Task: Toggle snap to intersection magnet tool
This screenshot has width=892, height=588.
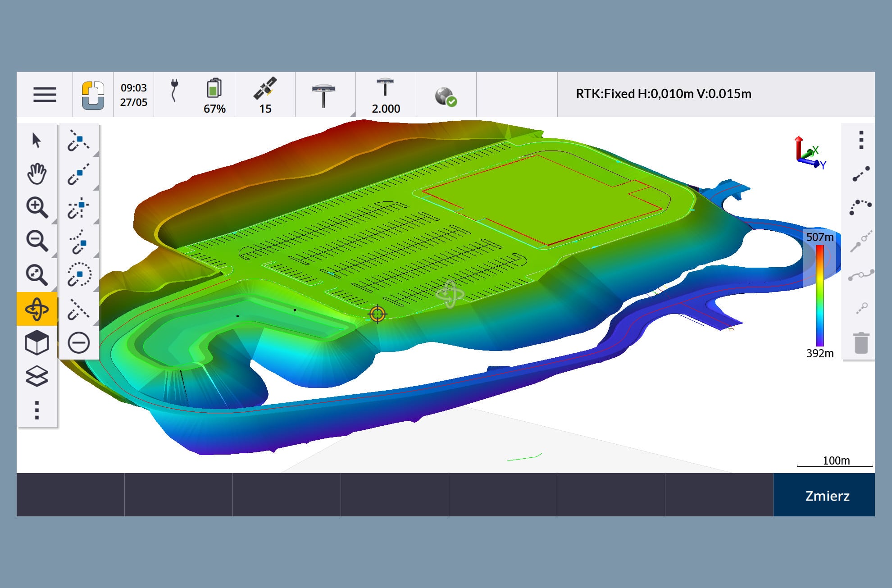Action: tap(79, 208)
